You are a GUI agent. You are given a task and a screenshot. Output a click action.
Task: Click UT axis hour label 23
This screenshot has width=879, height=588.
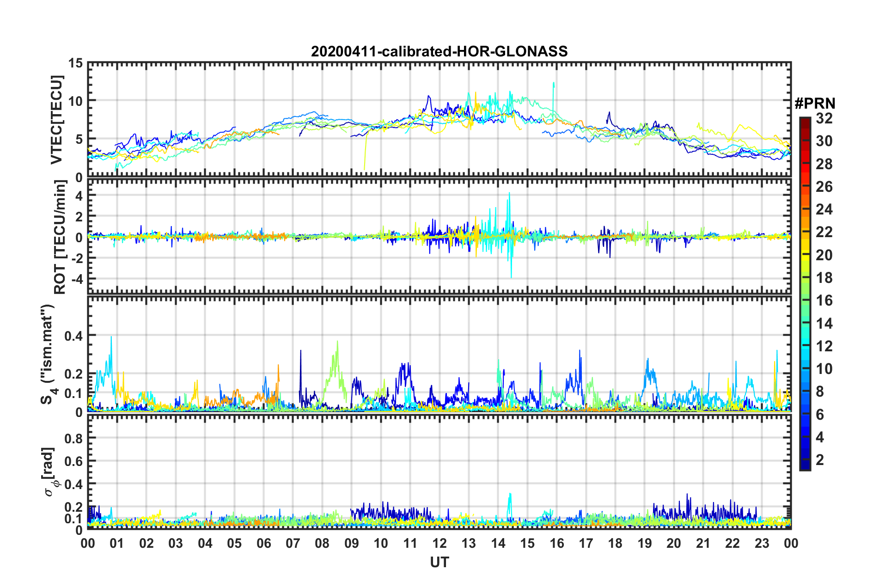coord(762,543)
